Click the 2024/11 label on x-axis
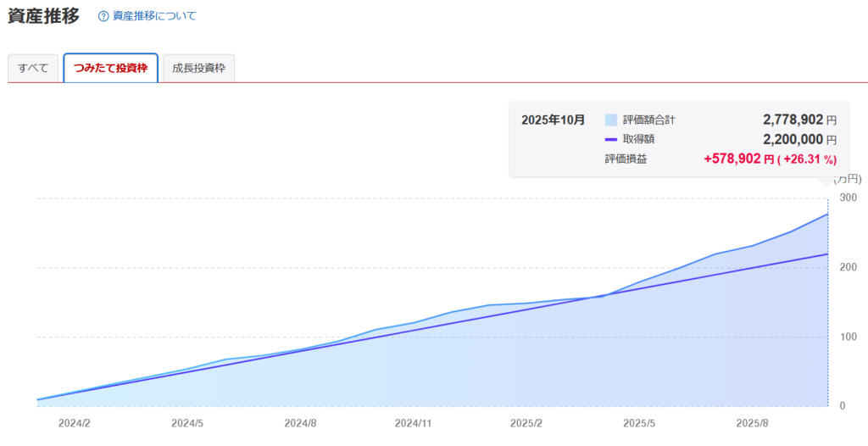 [x=415, y=422]
